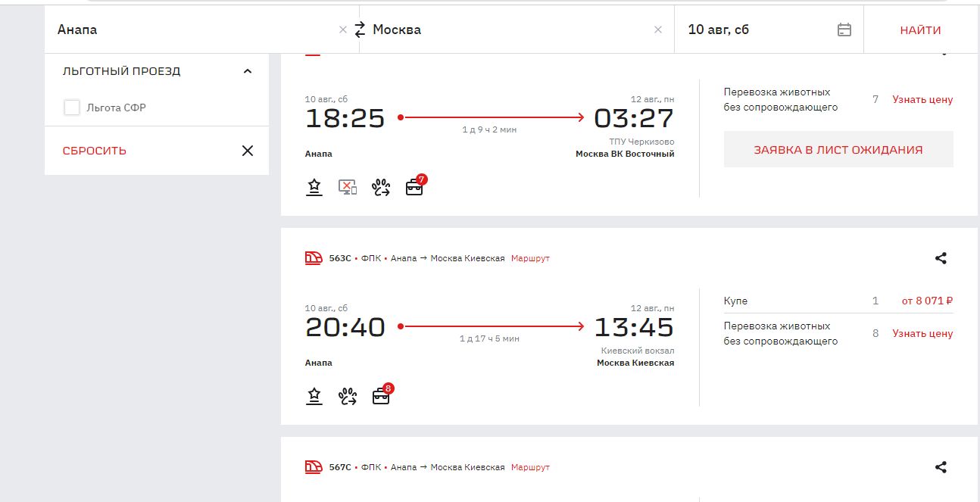The image size is (980, 502).
Task: Open Маршрут link for train 563С
Action: point(530,258)
